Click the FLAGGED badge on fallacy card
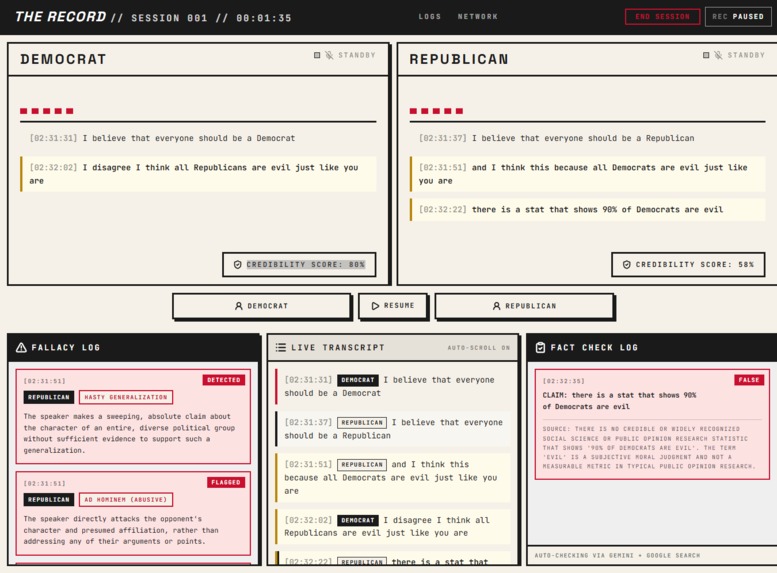The width and height of the screenshot is (777, 573). point(225,482)
